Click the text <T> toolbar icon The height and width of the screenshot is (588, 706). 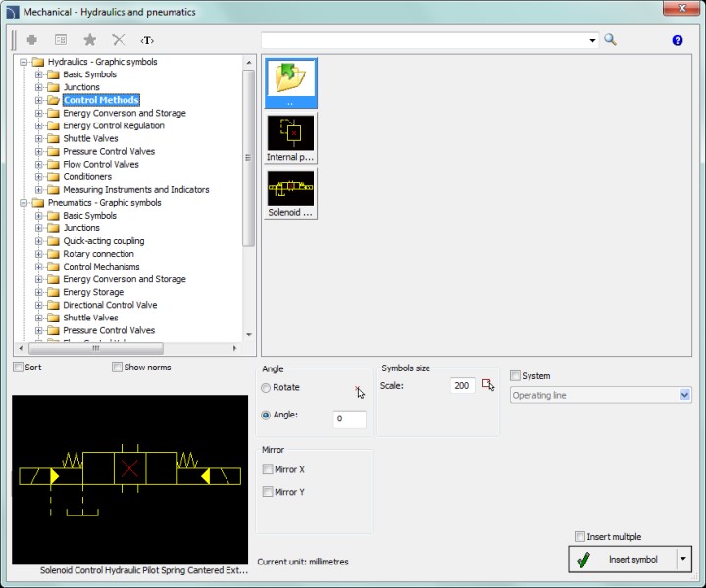147,40
